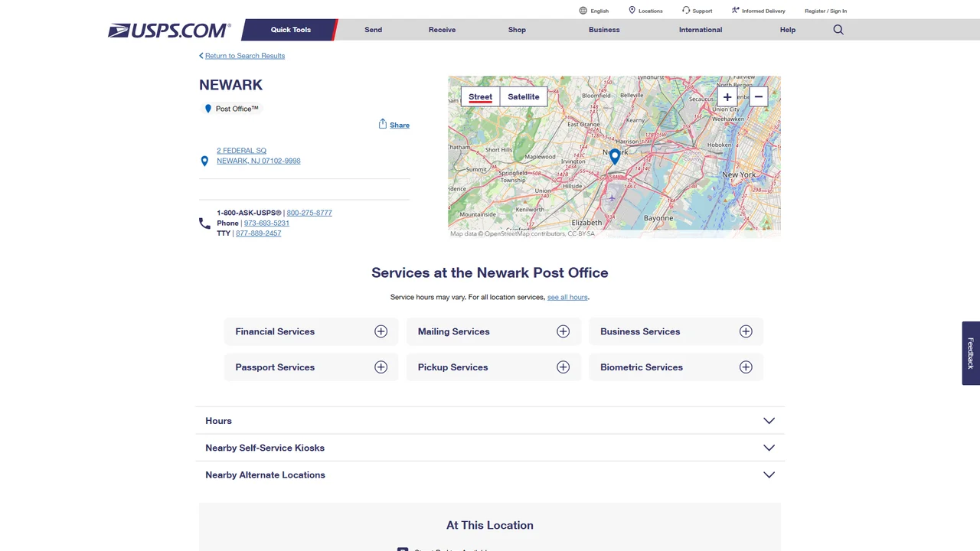The image size is (980, 551).
Task: Click the back chevron before Return to Search Results
Action: coord(201,56)
